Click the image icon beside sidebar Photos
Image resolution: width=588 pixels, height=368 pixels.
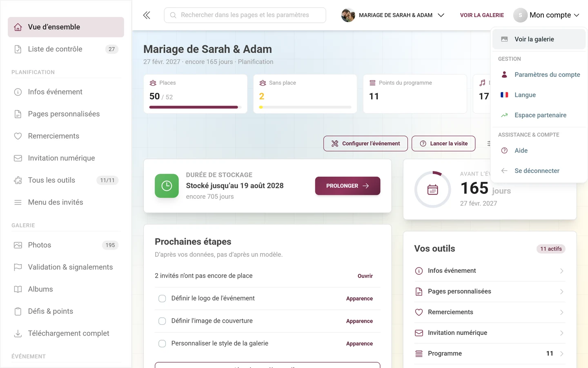[x=18, y=245]
